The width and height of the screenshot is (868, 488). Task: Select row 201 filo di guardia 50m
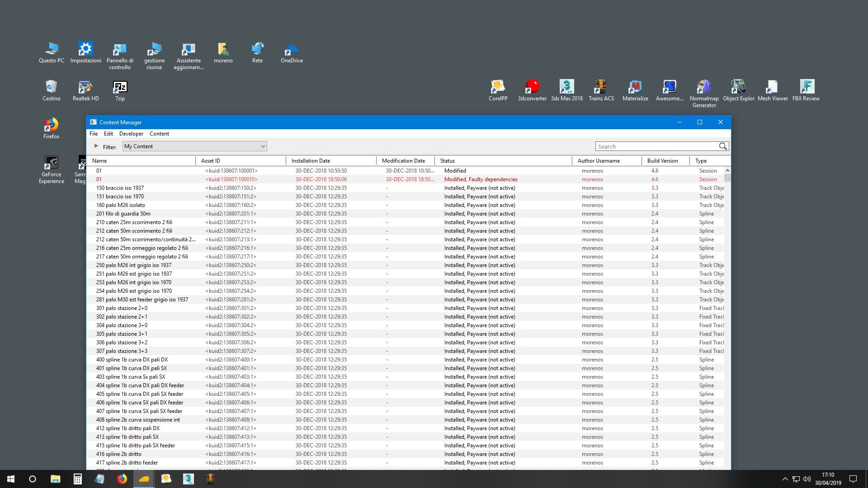(x=406, y=214)
